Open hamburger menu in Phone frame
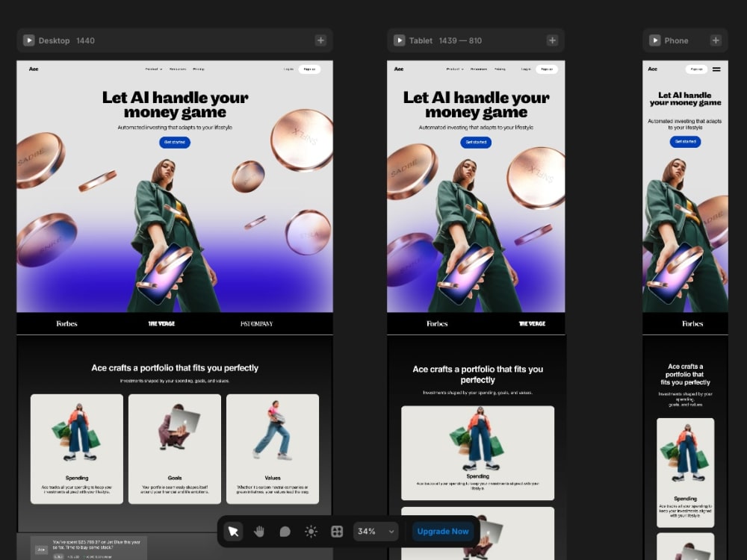The image size is (747, 560). (716, 69)
